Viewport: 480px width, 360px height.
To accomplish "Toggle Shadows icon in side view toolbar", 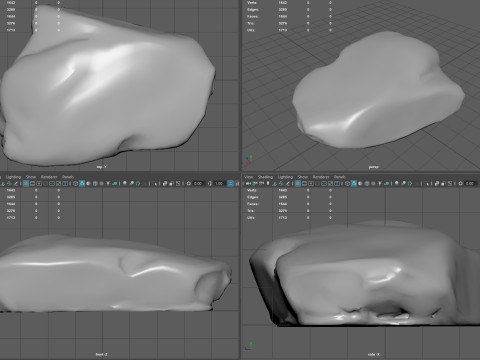I will click(387, 183).
